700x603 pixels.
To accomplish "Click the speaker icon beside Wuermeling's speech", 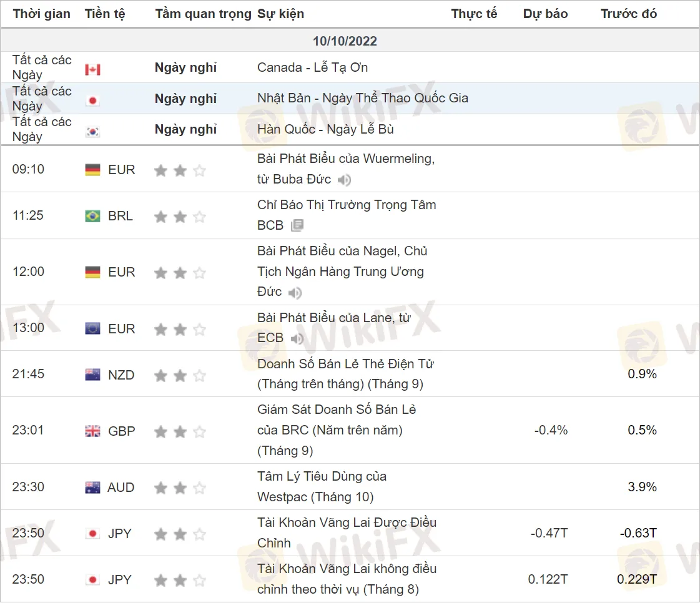I will [x=344, y=180].
